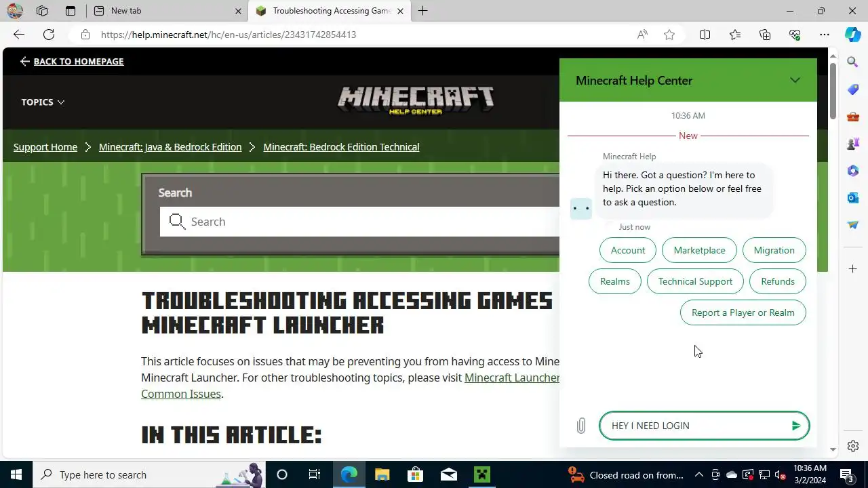This screenshot has width=868, height=488.
Task: Add this page to favorites star
Action: pos(669,35)
